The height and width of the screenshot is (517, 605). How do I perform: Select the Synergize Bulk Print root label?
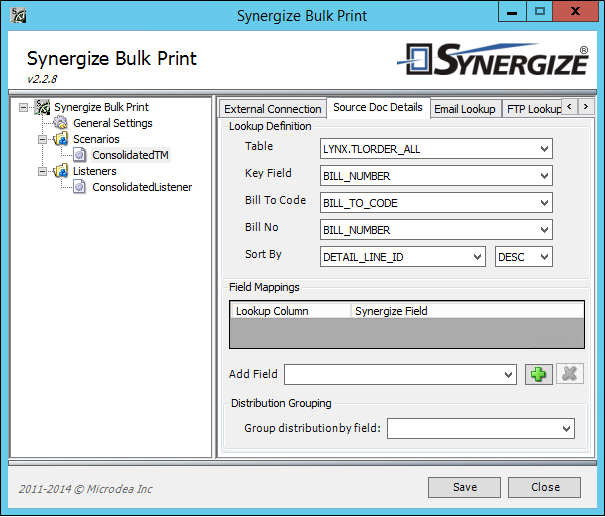coord(101,107)
